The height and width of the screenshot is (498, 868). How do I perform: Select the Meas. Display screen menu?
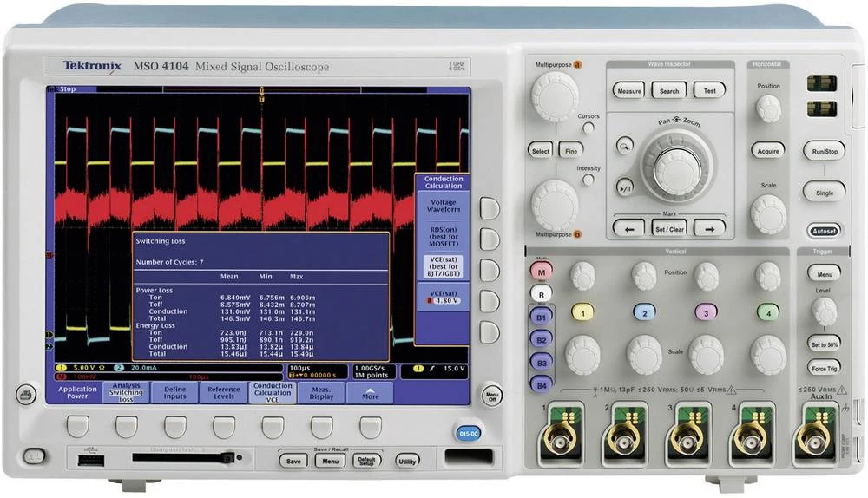pyautogui.click(x=321, y=393)
